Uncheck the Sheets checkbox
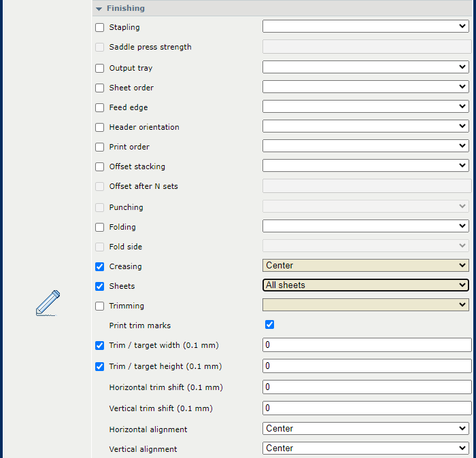The image size is (476, 458). click(x=99, y=286)
